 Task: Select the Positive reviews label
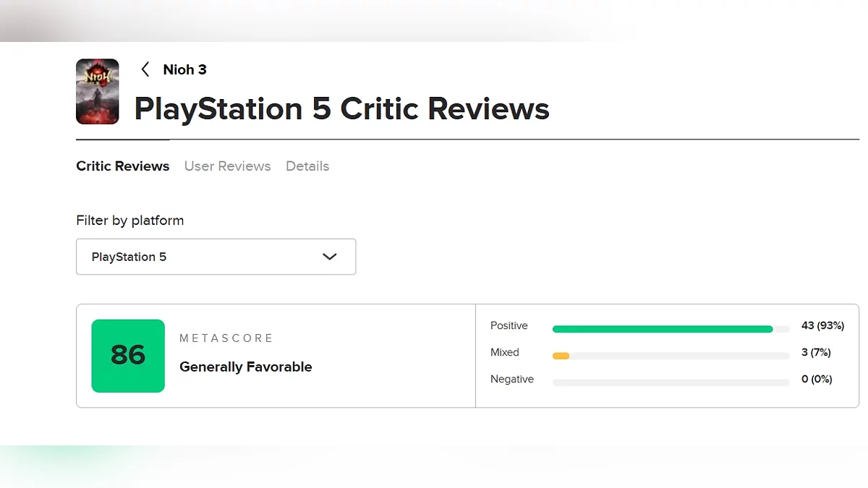pyautogui.click(x=509, y=326)
